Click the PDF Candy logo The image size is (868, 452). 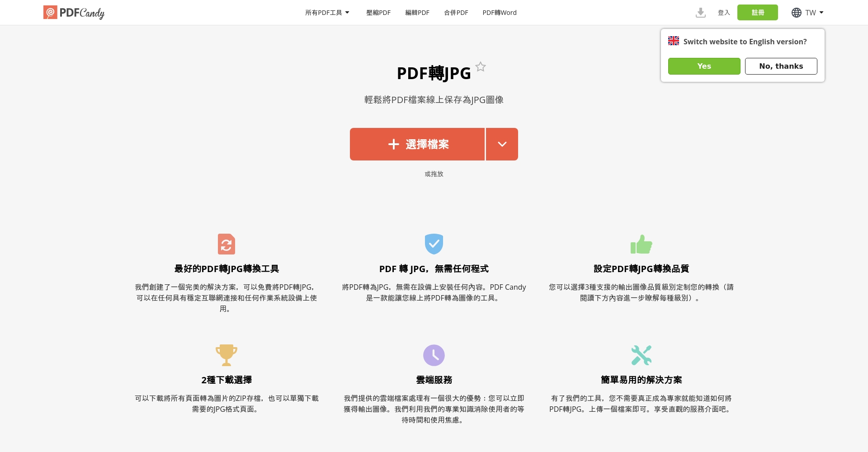74,12
